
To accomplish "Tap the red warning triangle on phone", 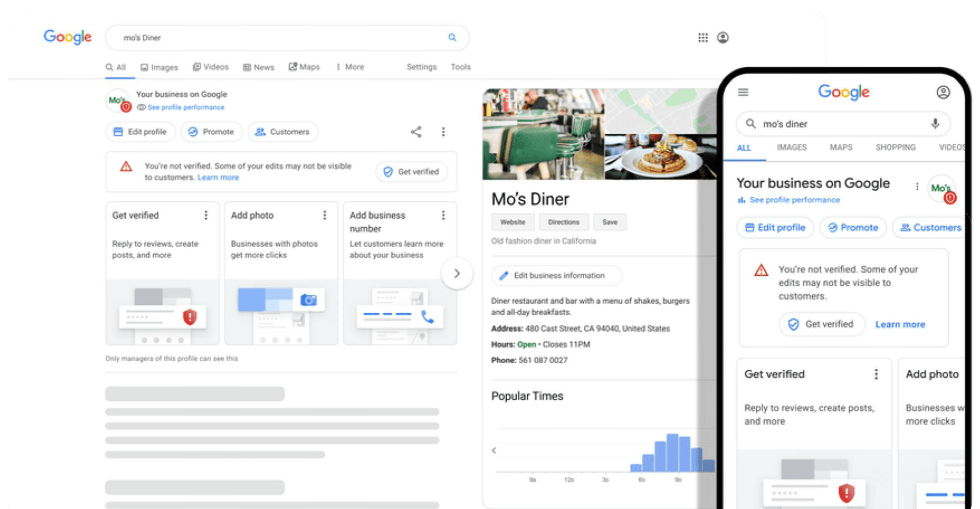I will click(761, 270).
